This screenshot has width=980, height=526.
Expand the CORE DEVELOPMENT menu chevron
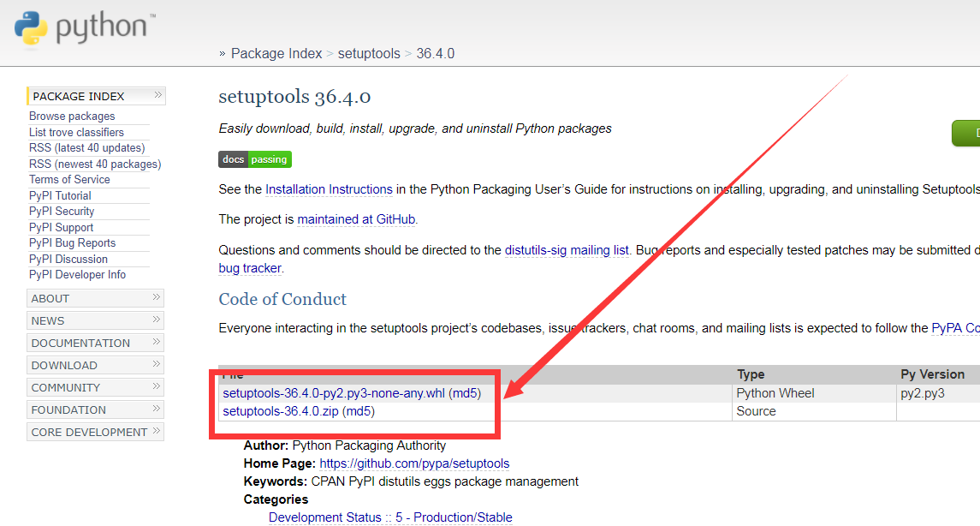click(x=157, y=431)
